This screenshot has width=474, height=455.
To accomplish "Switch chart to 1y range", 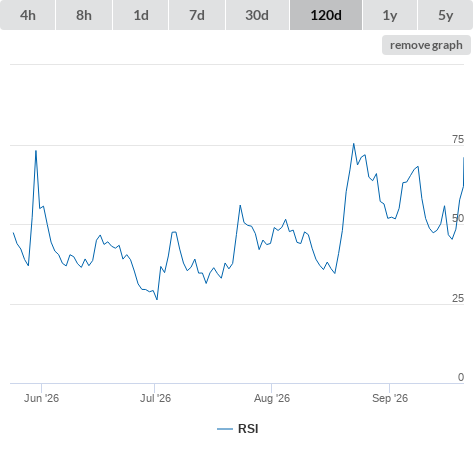I will (390, 15).
